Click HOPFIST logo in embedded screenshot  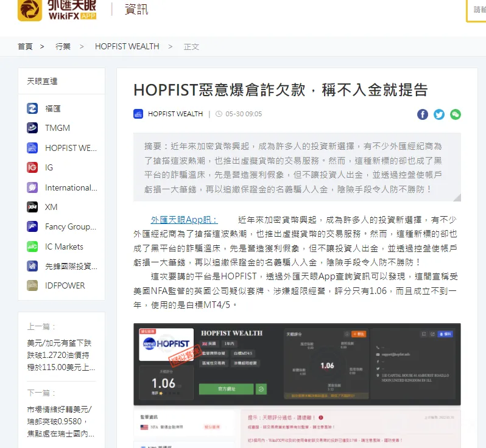coord(166,345)
